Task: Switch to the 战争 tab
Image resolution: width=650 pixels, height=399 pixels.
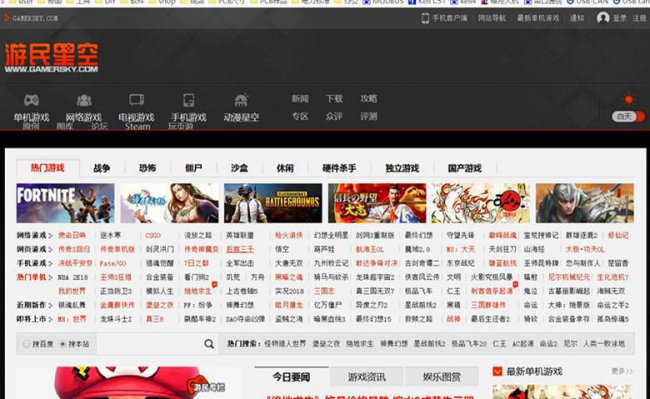Action: pyautogui.click(x=102, y=168)
